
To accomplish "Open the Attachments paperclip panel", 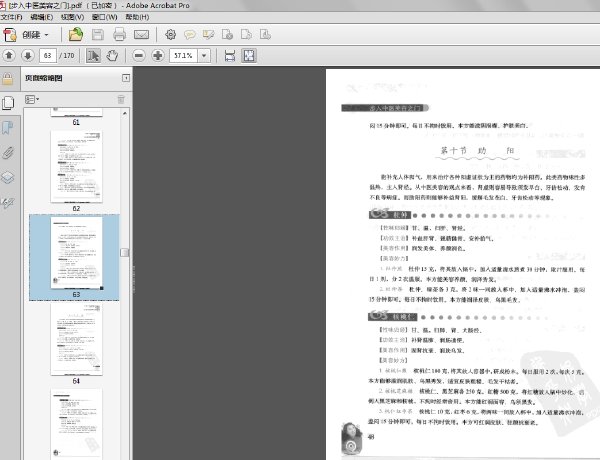I will click(x=8, y=153).
